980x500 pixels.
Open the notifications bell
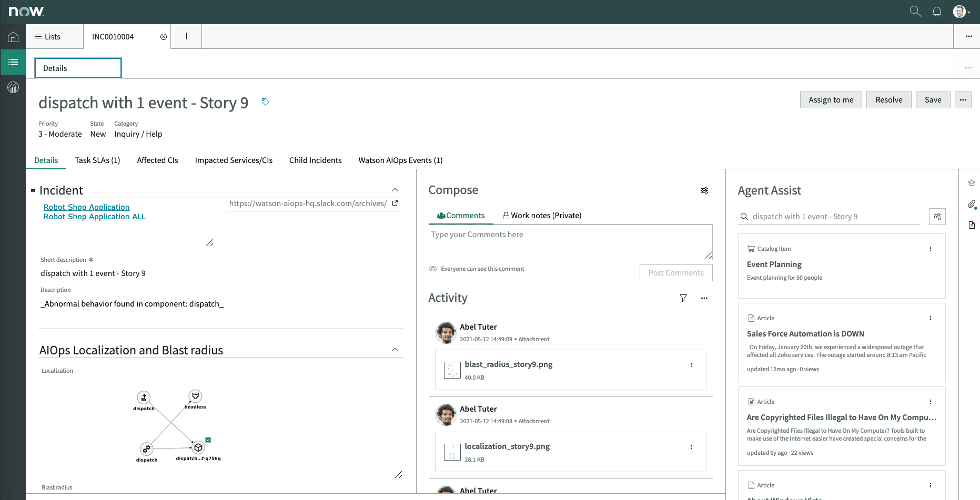pos(937,12)
